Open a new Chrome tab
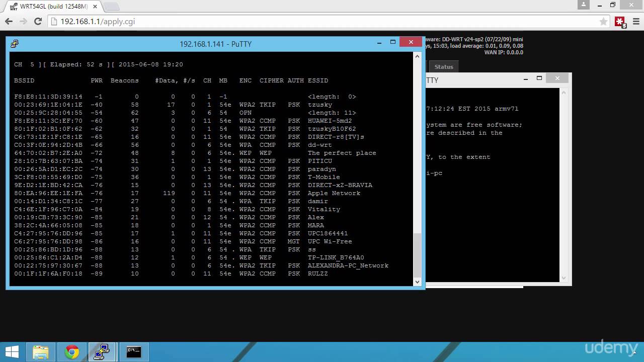 coord(112,7)
